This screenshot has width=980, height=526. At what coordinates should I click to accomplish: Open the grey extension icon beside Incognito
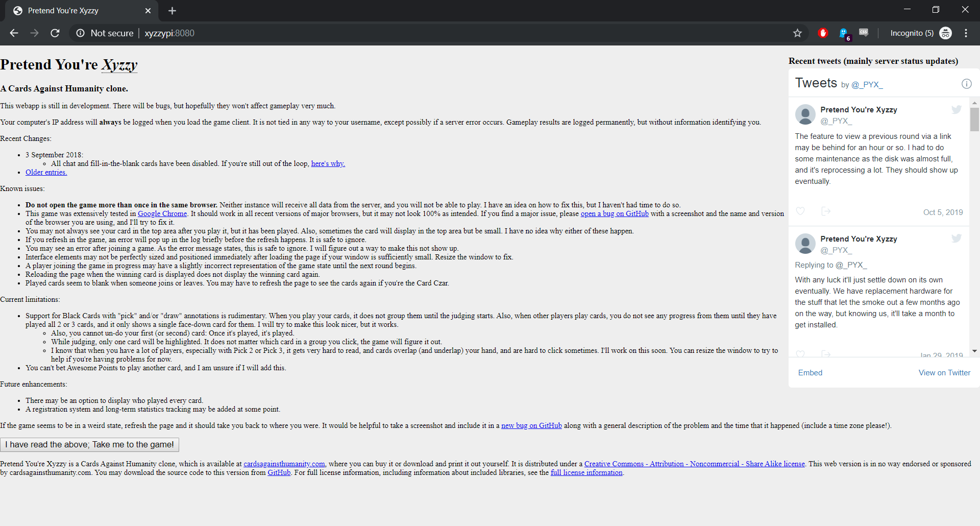click(x=864, y=33)
